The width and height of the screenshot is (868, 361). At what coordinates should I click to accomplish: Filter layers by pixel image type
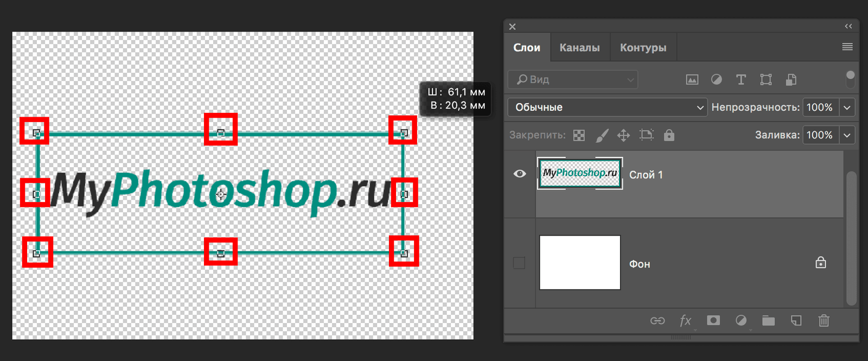(692, 80)
